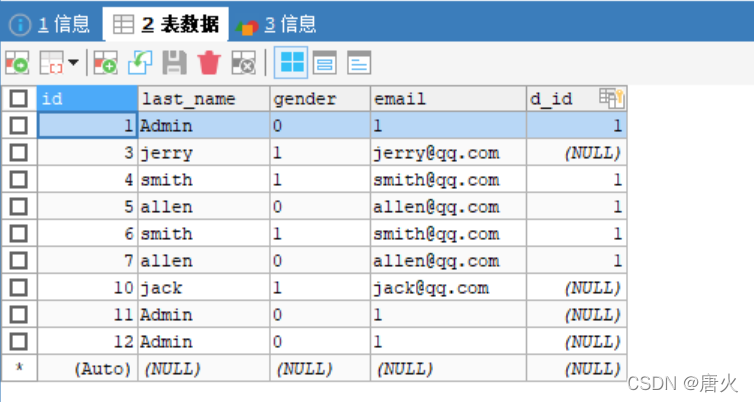Screen dimensions: 754x402
Task: Switch to form view mode
Action: [x=325, y=63]
